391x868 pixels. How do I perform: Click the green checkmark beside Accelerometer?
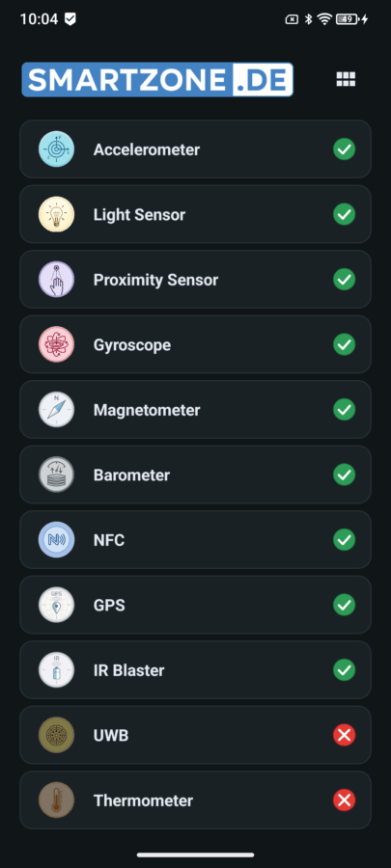coord(344,149)
